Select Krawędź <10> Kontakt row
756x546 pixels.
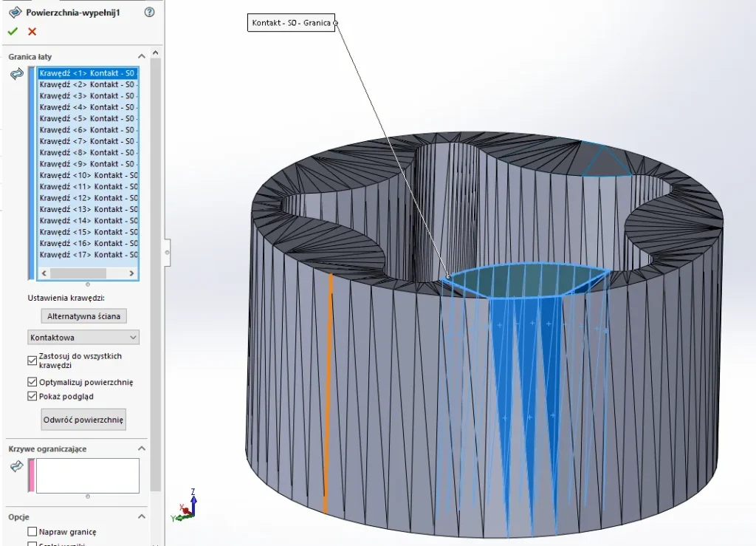pos(89,175)
